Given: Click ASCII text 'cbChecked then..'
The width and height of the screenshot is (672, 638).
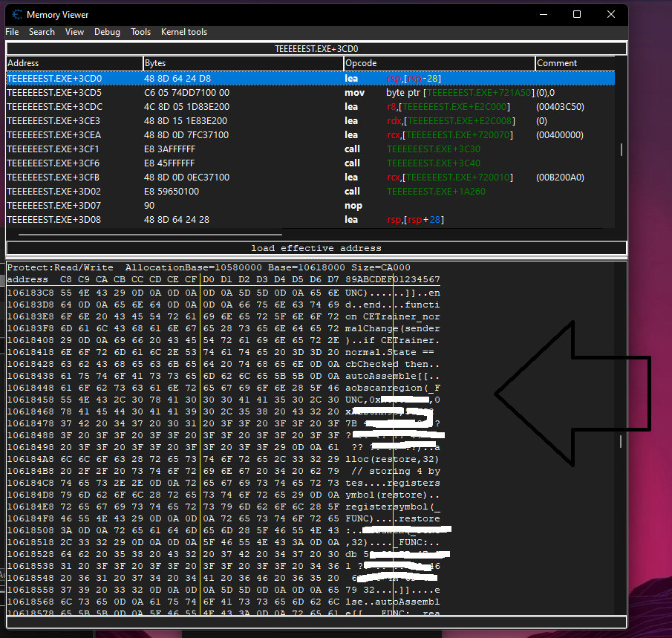Looking at the screenshot, I should (x=393, y=365).
